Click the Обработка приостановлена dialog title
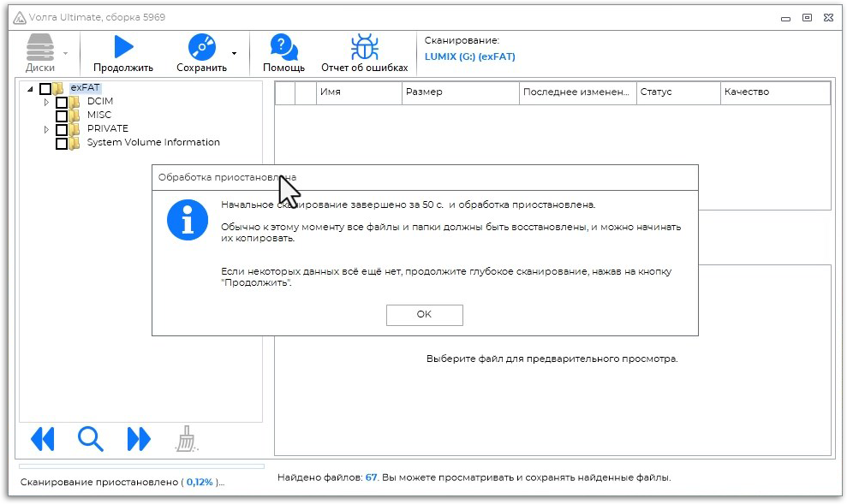847x504 pixels. coord(227,177)
